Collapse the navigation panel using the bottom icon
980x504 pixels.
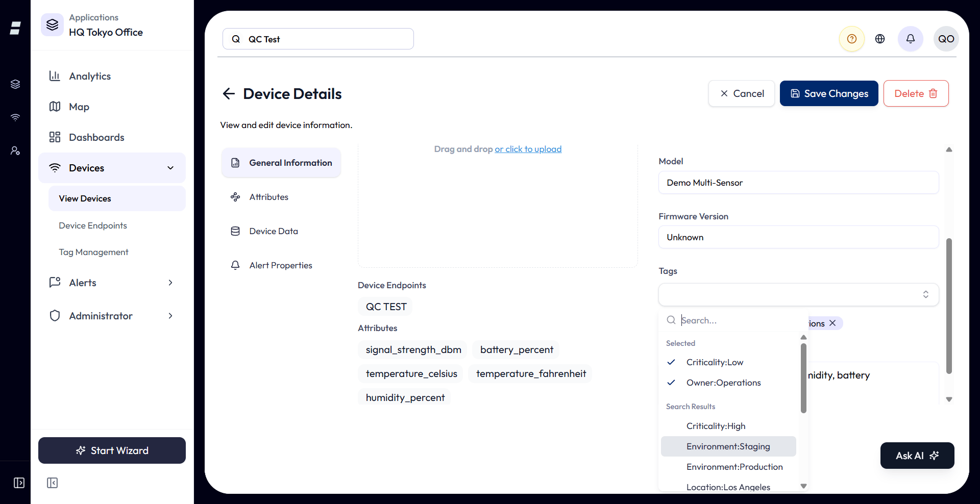[52, 483]
